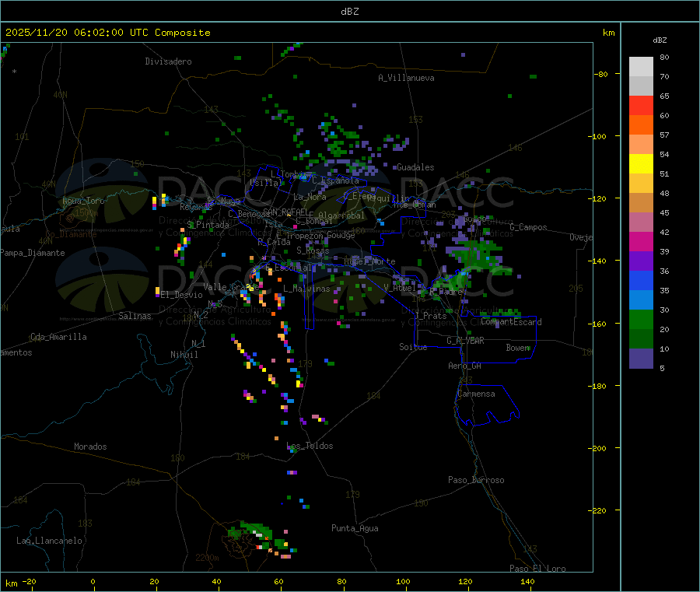
Task: Click the 2025/11/20 06:02:00 UTC Composite timestamp
Action: (x=108, y=33)
